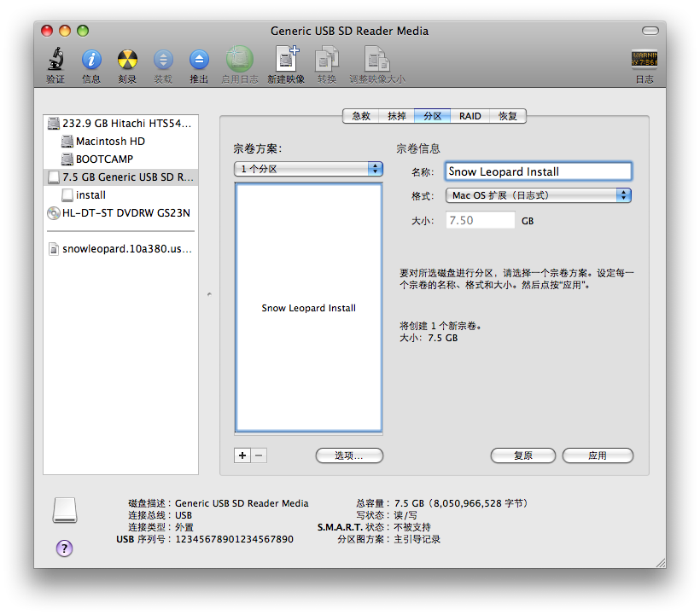Click the Convert (转换) toolbar icon
The width and height of the screenshot is (700, 615).
pos(327,59)
